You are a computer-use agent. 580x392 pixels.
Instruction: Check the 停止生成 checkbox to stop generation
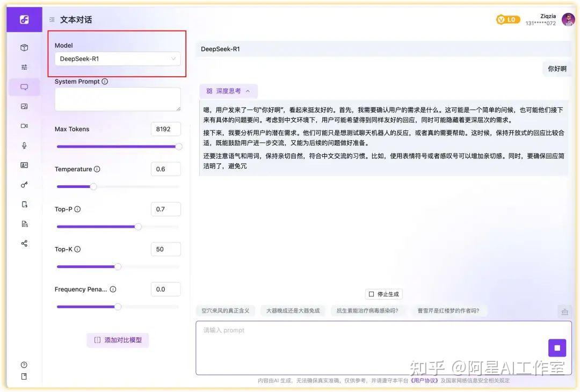[372, 294]
